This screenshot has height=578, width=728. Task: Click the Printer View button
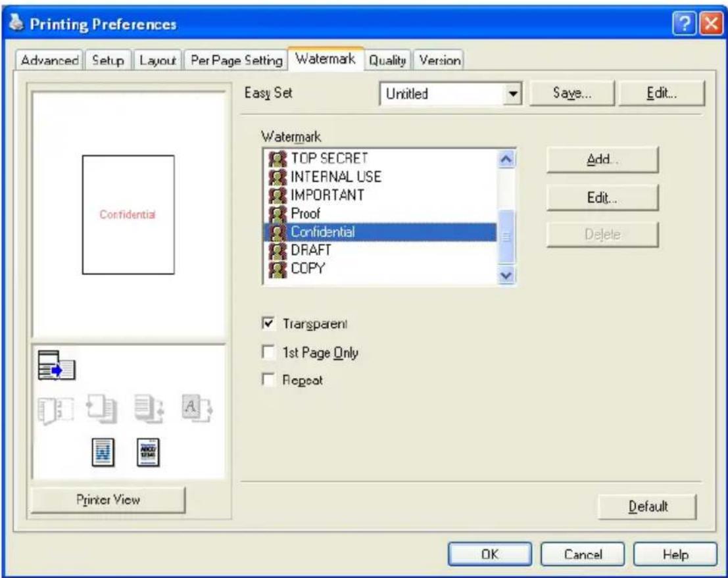click(x=108, y=500)
